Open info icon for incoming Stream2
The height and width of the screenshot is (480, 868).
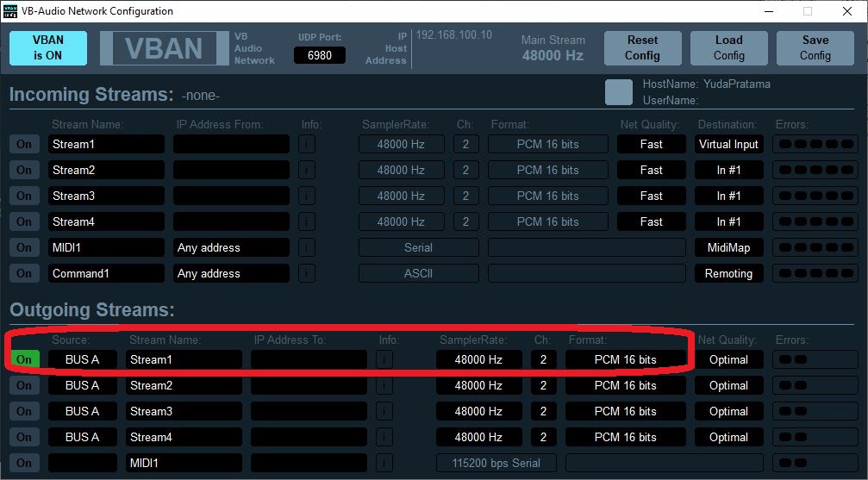307,170
